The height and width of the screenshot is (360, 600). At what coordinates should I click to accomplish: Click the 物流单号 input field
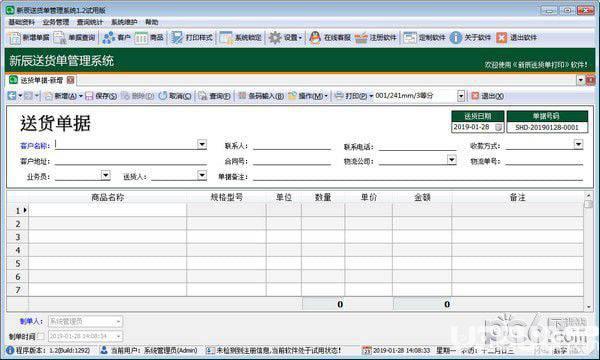tap(544, 161)
